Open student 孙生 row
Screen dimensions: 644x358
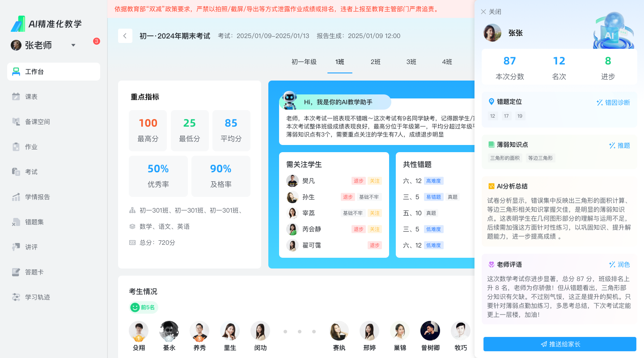click(334, 197)
